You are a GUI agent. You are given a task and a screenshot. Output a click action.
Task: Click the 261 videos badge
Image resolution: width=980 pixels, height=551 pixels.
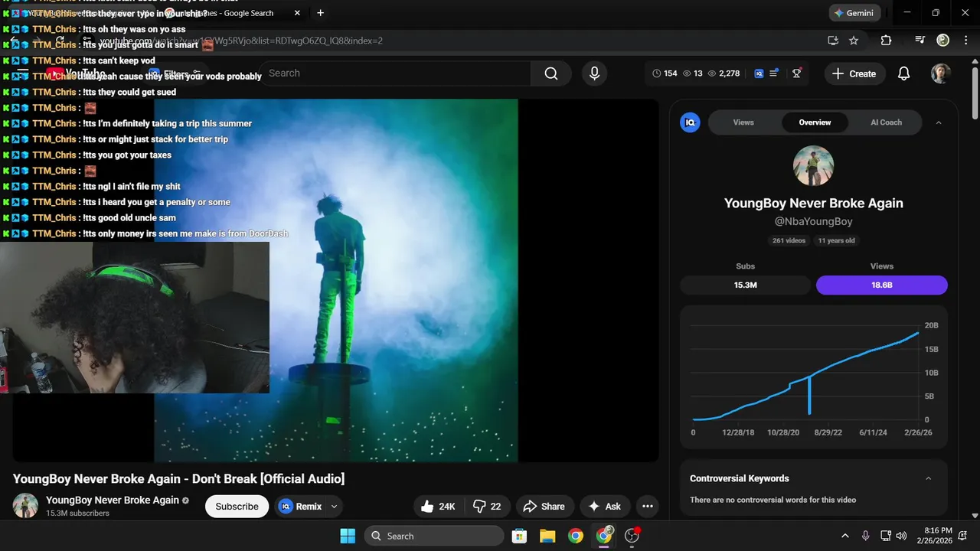pos(789,240)
